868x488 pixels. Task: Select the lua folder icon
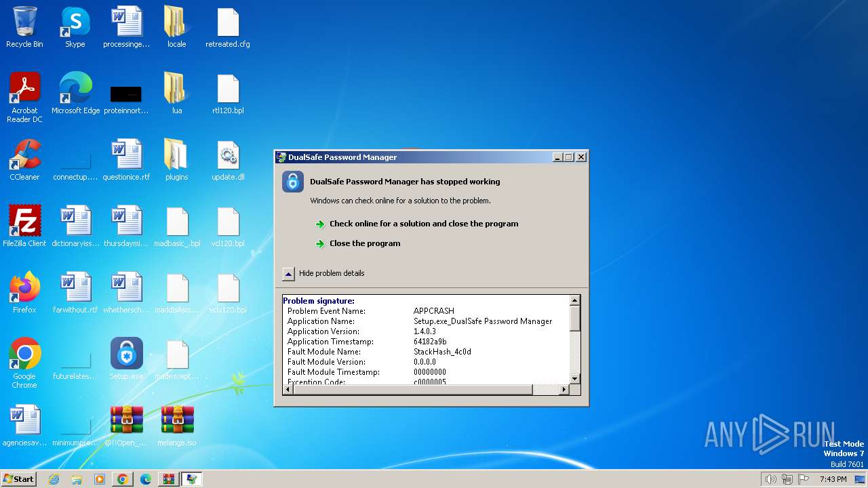176,94
